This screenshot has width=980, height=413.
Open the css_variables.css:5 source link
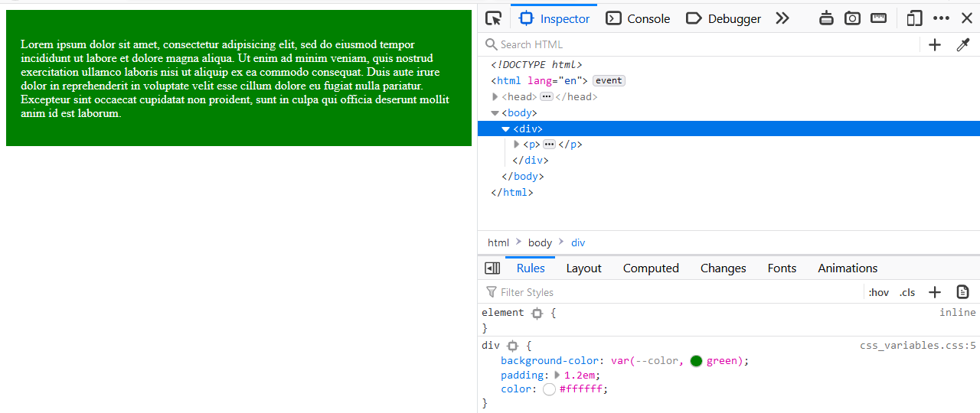point(917,346)
